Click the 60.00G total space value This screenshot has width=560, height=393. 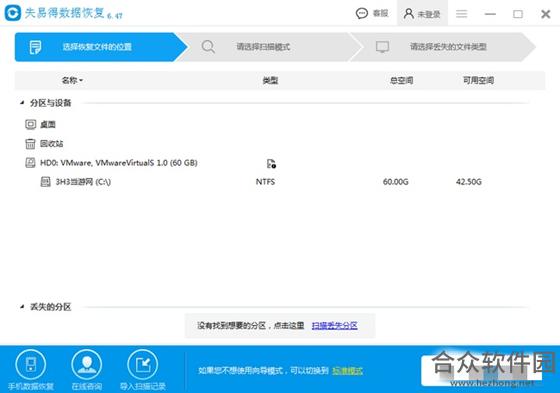[x=395, y=182]
